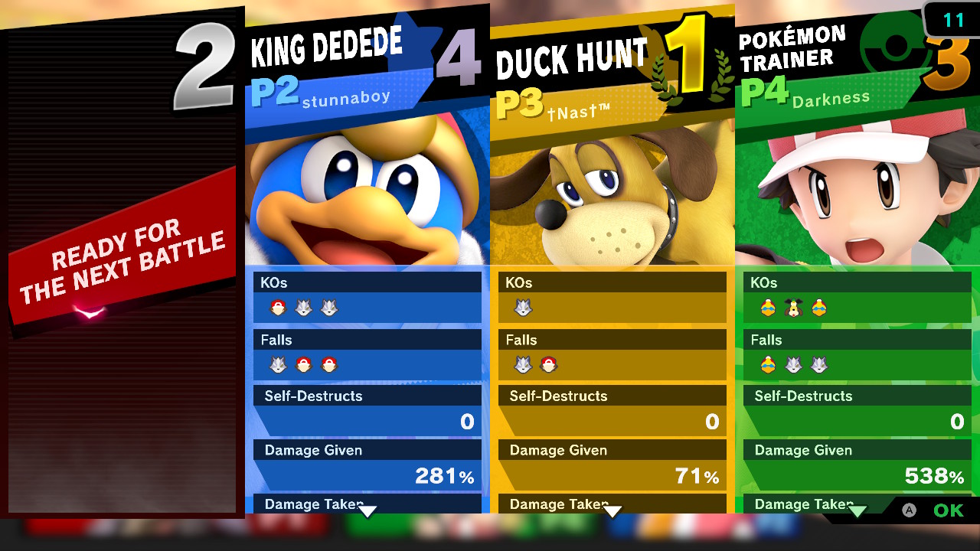
Task: Click the countdown timer showing 11
Action: pos(953,19)
